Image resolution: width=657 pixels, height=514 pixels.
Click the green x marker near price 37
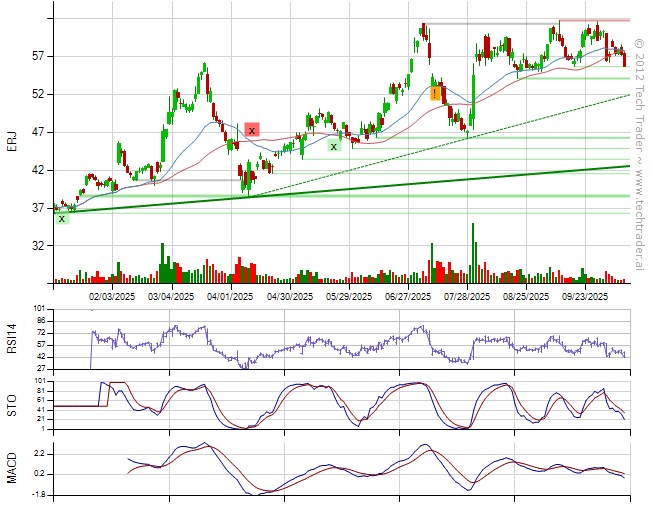[x=62, y=218]
